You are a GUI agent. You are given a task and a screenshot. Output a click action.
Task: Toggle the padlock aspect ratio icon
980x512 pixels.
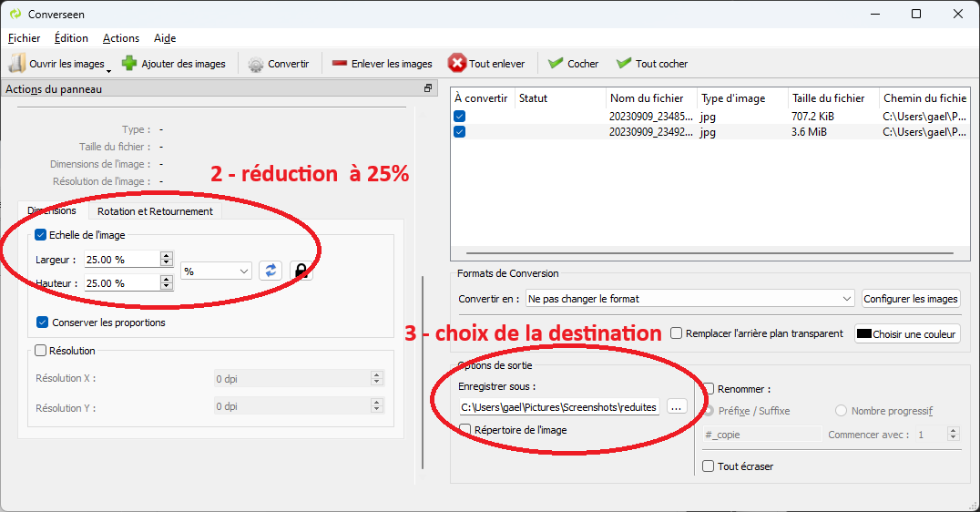301,271
